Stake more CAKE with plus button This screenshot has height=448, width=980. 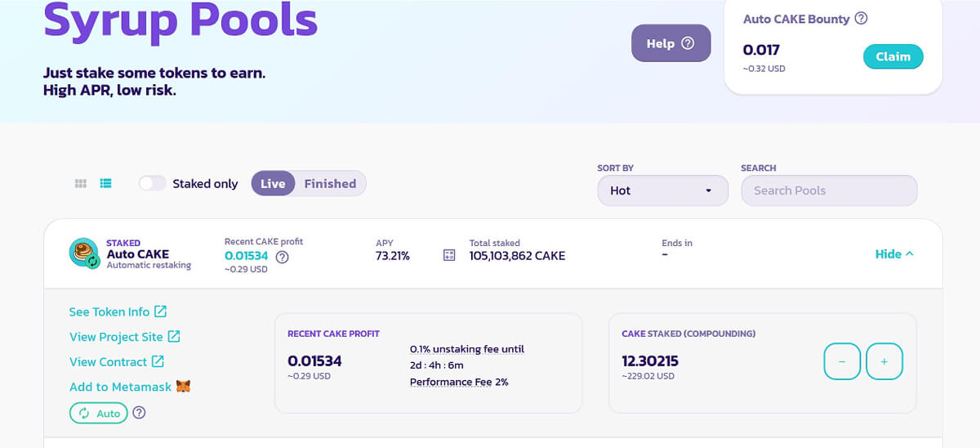pos(884,361)
